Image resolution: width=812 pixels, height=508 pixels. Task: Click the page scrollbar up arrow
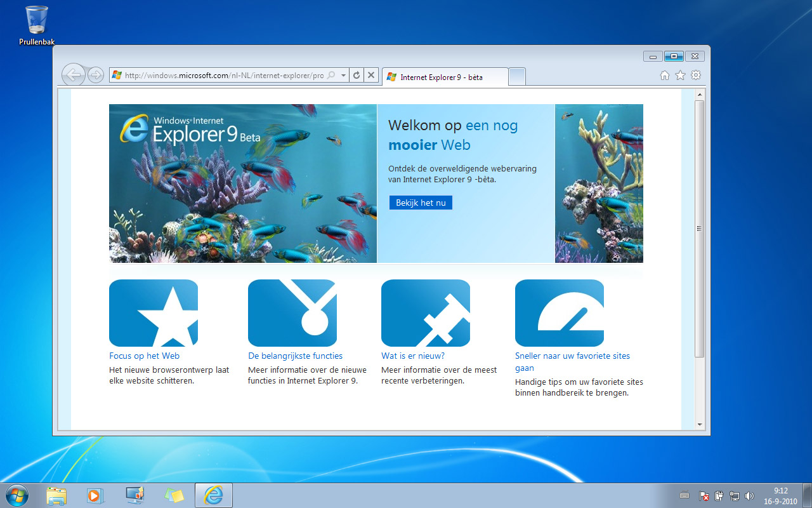coord(700,95)
